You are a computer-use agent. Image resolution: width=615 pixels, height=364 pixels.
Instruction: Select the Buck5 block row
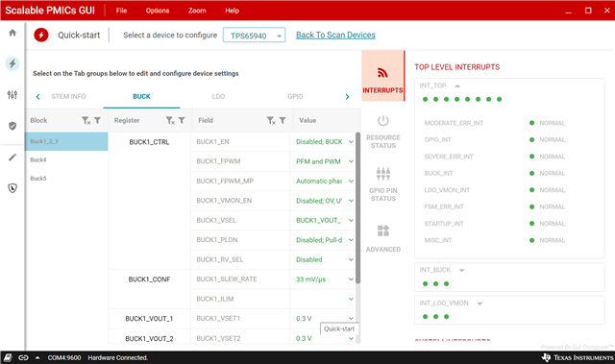coord(66,179)
